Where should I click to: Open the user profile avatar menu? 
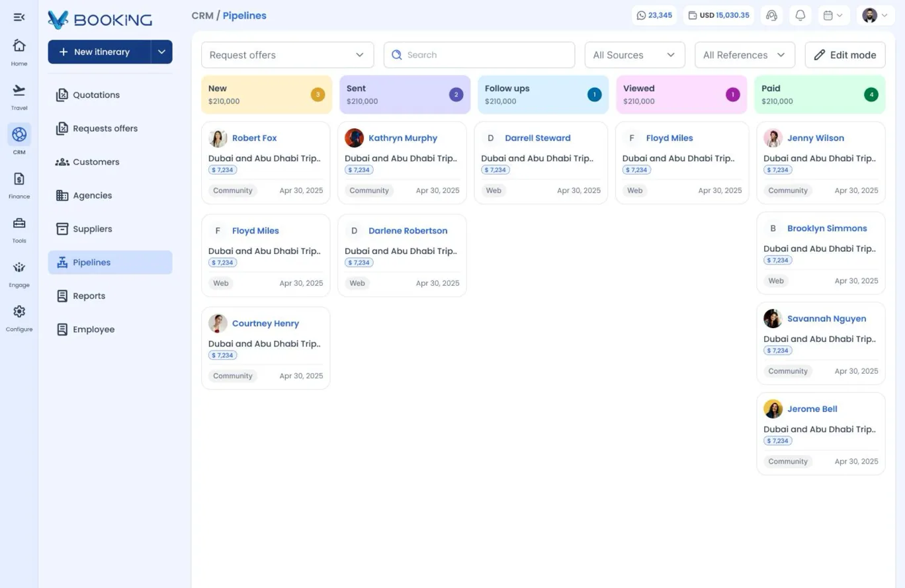(x=875, y=15)
